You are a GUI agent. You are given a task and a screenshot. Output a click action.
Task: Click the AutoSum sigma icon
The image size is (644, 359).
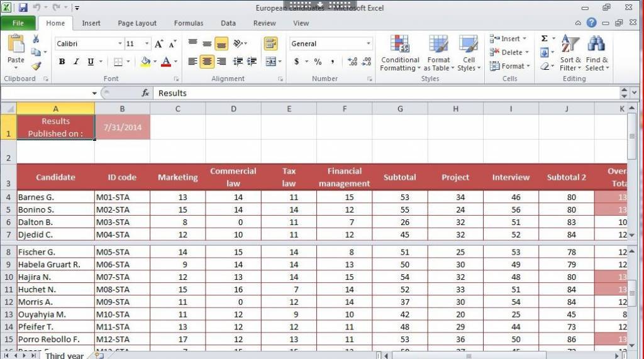point(544,39)
